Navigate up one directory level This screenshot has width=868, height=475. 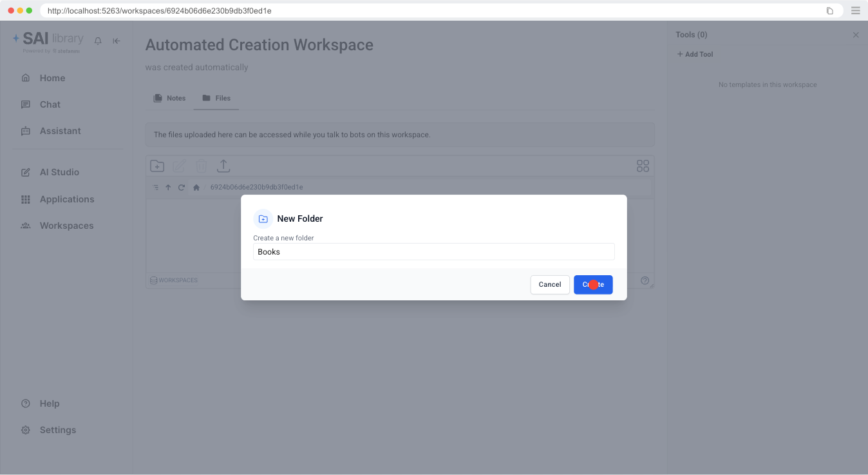click(168, 187)
